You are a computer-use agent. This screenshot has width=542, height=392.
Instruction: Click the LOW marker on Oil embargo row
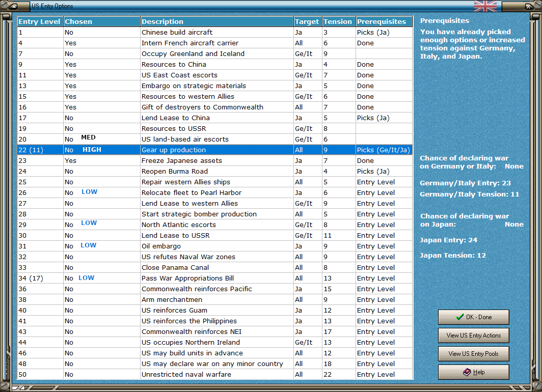tap(89, 245)
